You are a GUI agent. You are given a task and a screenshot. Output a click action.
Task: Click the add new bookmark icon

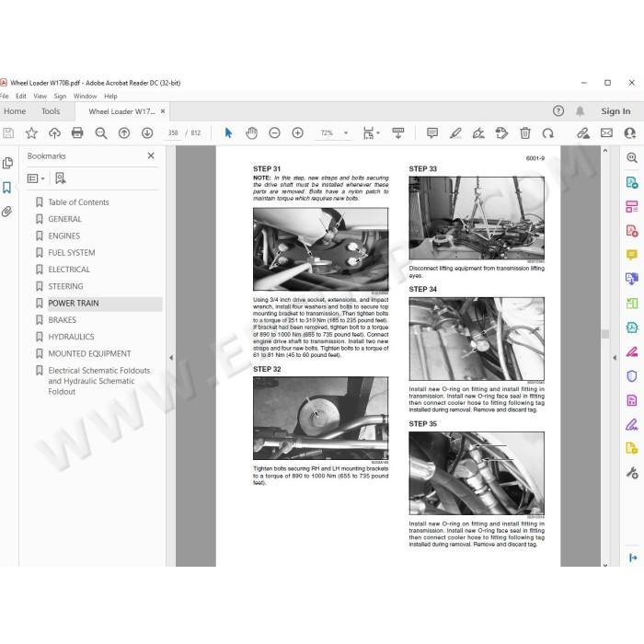pyautogui.click(x=61, y=178)
